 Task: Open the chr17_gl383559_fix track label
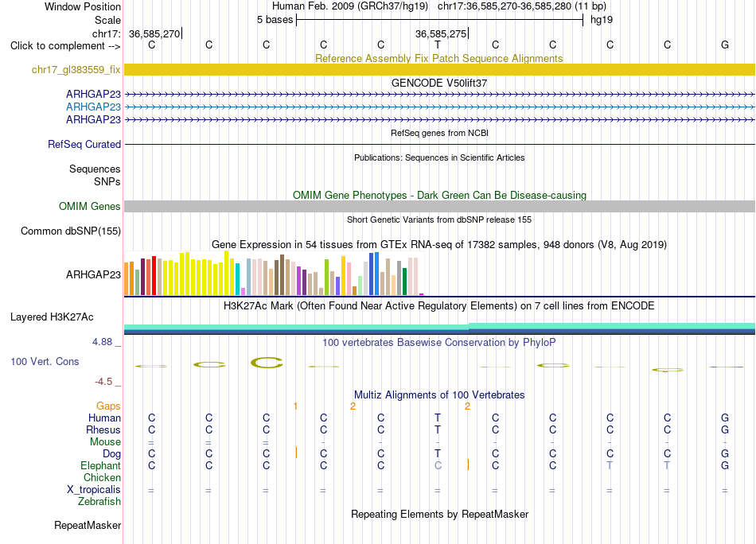[76, 69]
